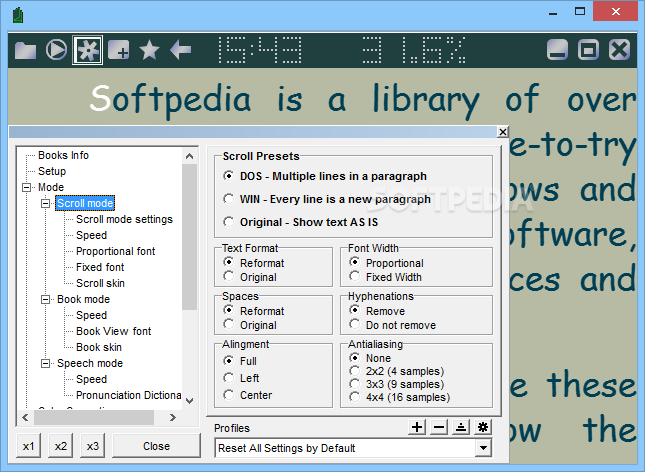Viewport: 645px width, 472px height.
Task: Click the x3 size button
Action: (x=93, y=446)
